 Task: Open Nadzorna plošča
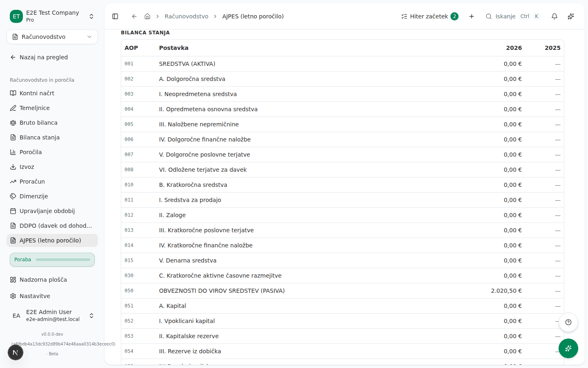52,280
